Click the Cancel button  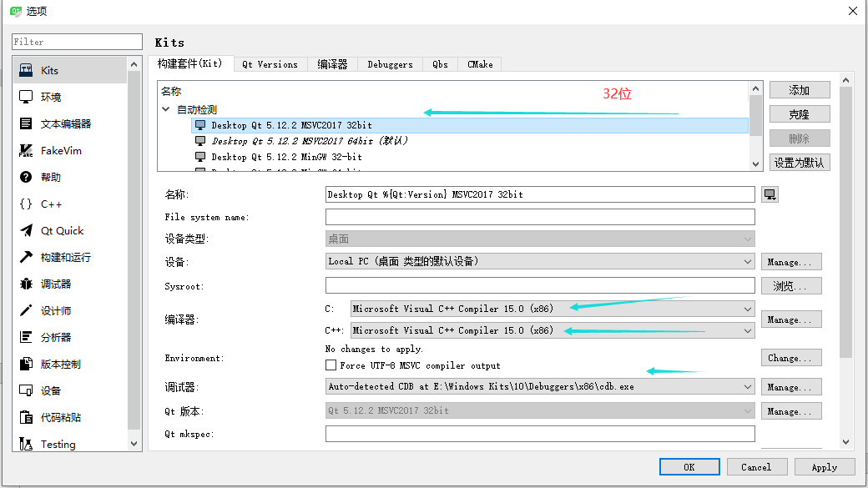click(x=757, y=467)
